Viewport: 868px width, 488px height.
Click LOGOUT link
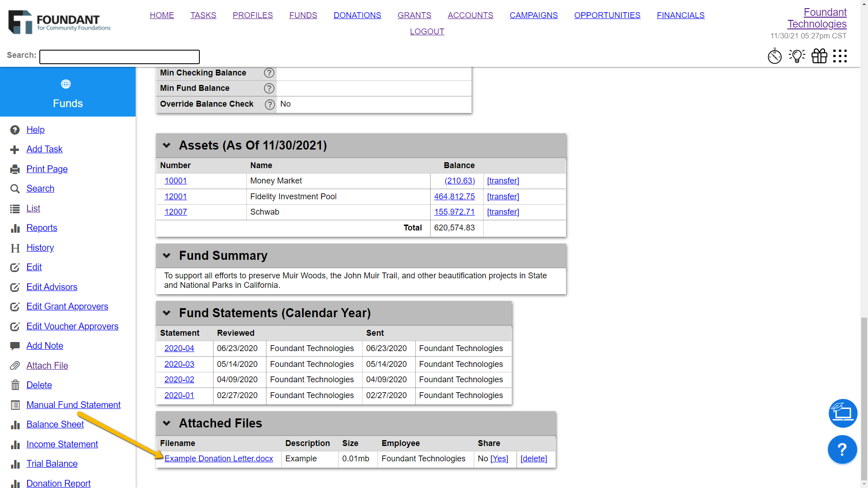click(x=427, y=32)
